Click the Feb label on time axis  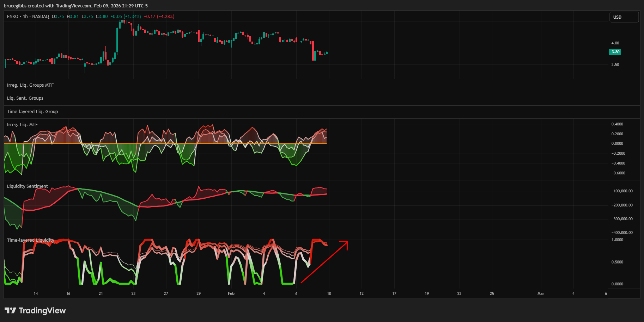(231, 293)
